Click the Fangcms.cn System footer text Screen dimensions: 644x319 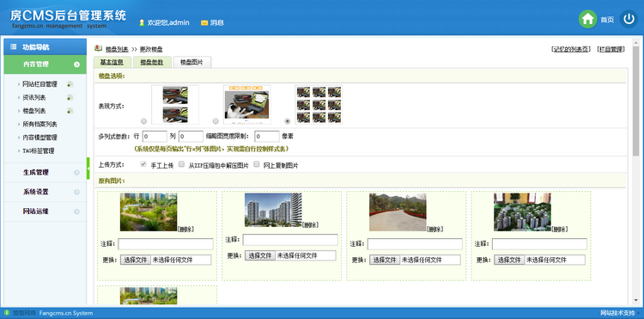click(x=66, y=313)
